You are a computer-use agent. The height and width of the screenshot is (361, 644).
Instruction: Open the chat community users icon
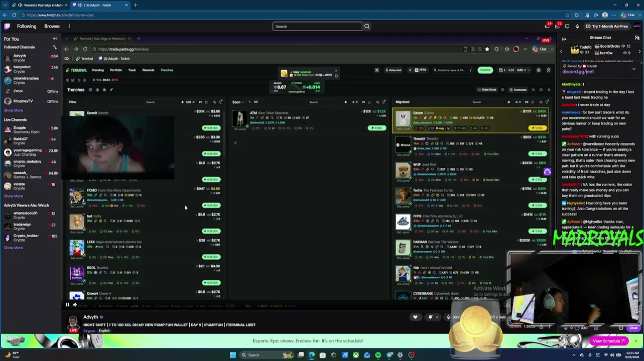click(636, 39)
